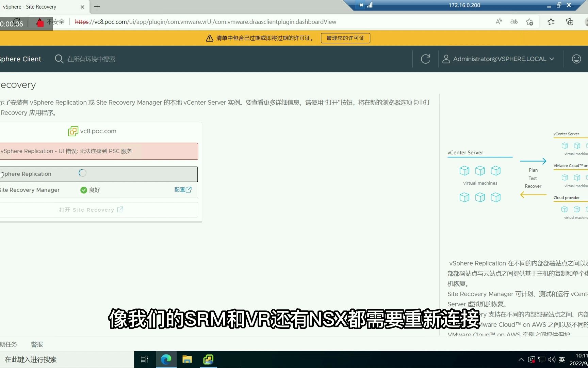Viewport: 588px width, 368px height.
Task: Click the PSC service UI error banner
Action: tap(99, 151)
